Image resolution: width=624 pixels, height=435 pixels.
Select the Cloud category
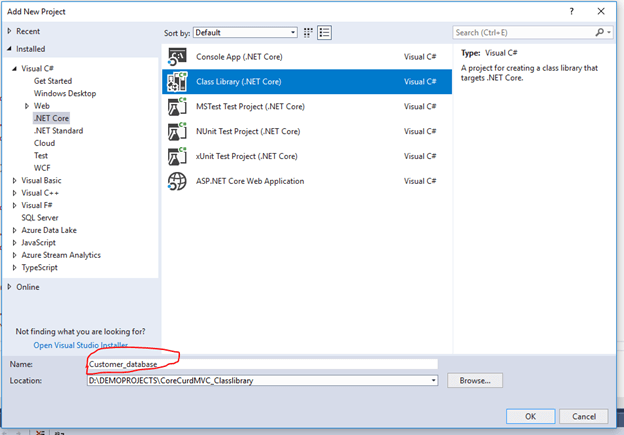(x=44, y=143)
